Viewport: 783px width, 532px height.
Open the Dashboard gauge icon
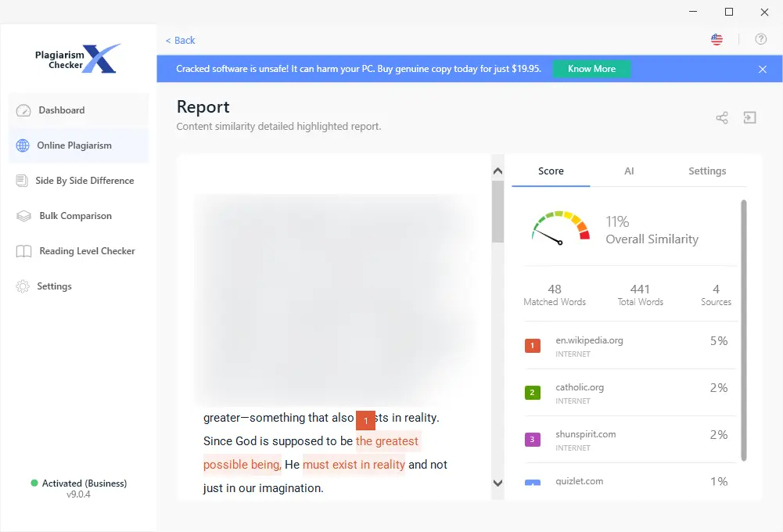pyautogui.click(x=23, y=110)
